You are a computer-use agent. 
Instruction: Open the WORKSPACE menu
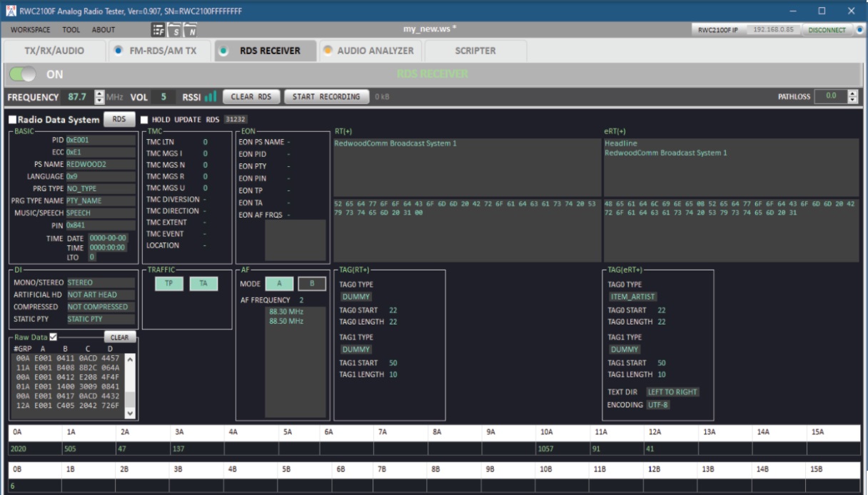coord(30,30)
